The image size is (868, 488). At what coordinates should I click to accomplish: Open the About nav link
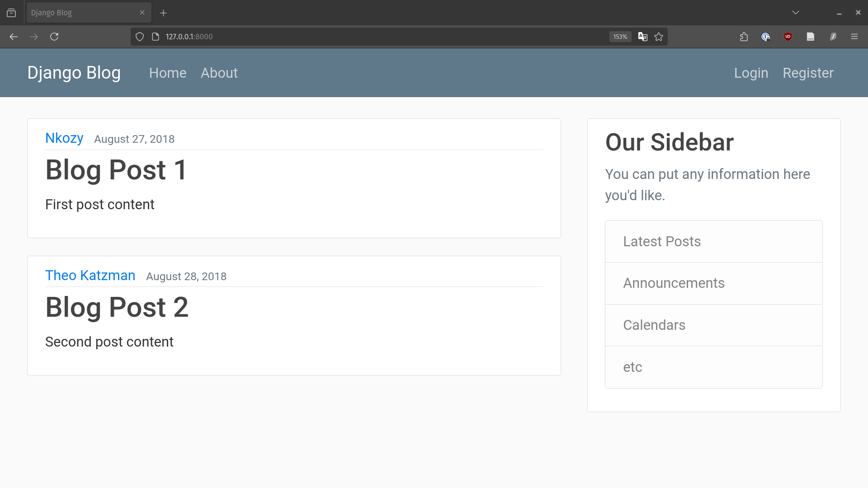pyautogui.click(x=219, y=73)
